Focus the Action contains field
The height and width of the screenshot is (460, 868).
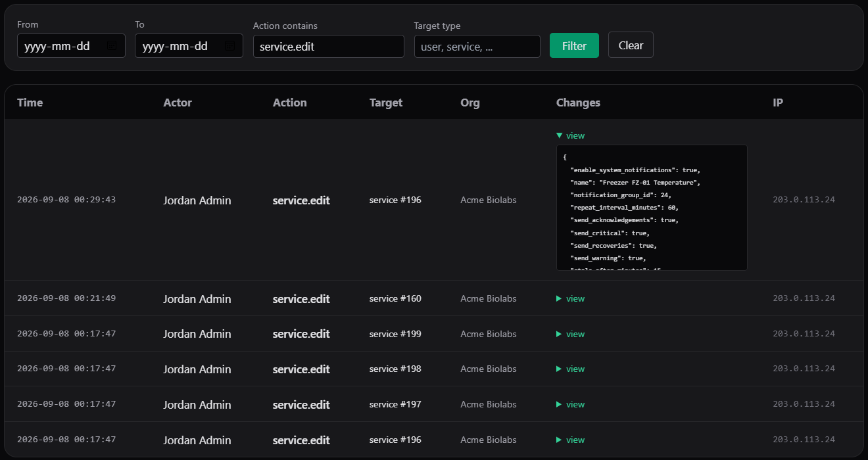(328, 46)
